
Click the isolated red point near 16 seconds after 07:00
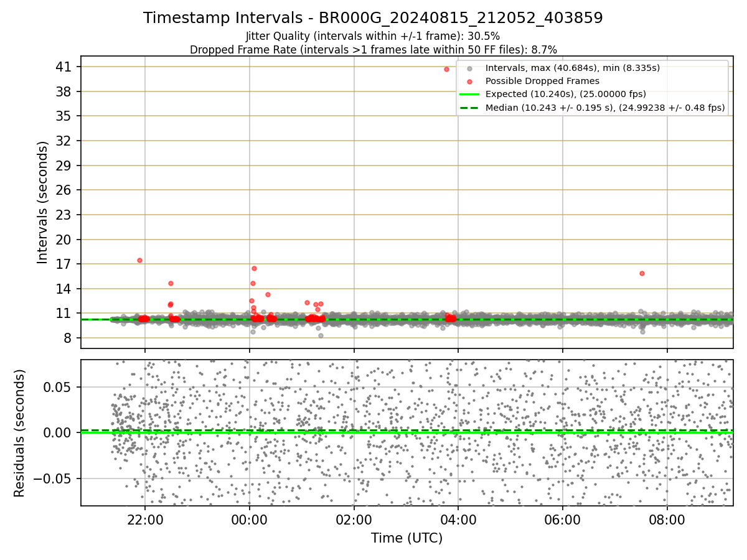point(642,273)
